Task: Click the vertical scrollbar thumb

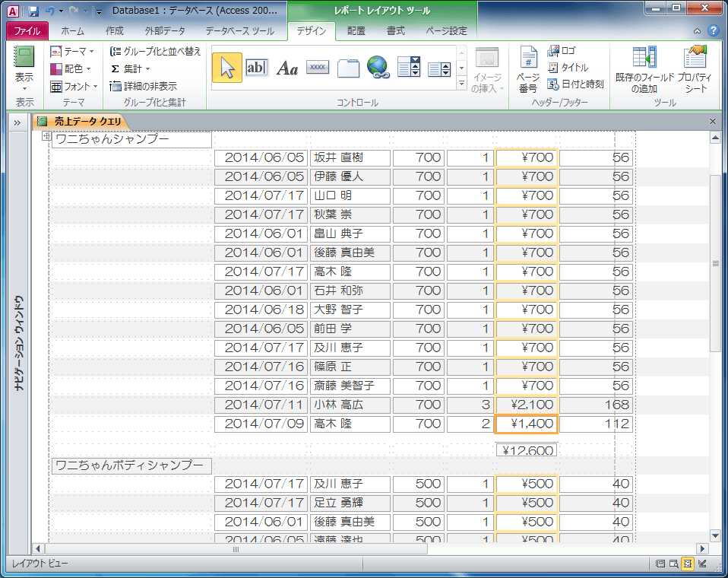Action: (x=716, y=263)
